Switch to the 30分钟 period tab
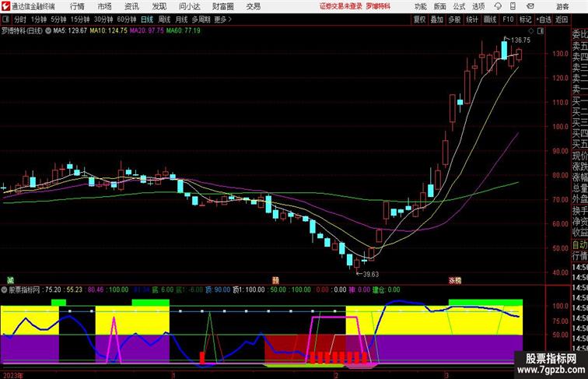The width and height of the screenshot is (588, 379). tap(103, 19)
